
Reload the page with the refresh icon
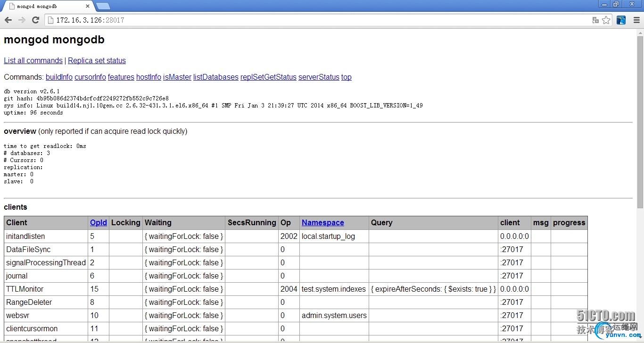(35, 20)
